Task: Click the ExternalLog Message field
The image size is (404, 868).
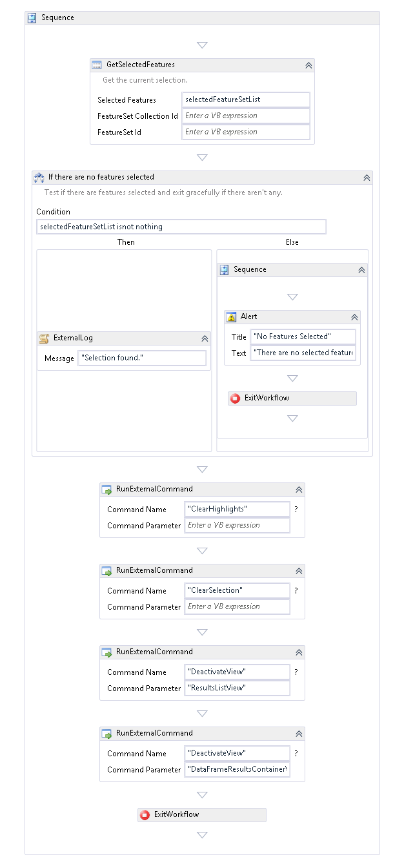Action: pos(142,358)
